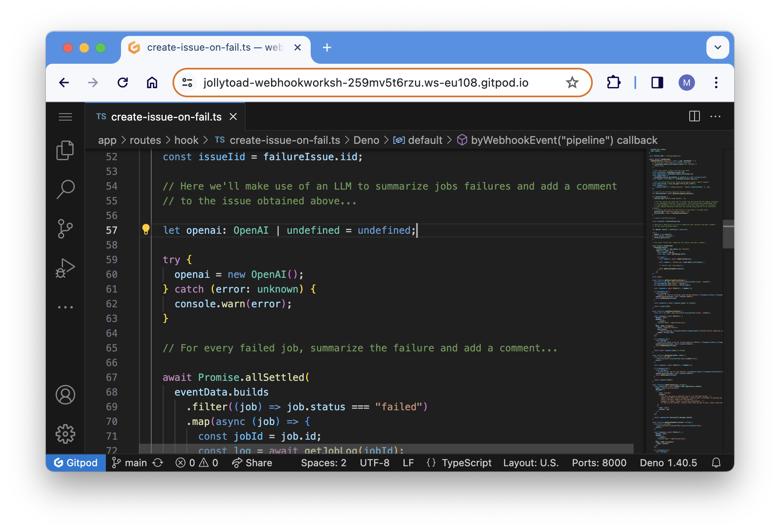Viewport: 780px width, 532px height.
Task: Open notifications bell in status bar
Action: (716, 463)
